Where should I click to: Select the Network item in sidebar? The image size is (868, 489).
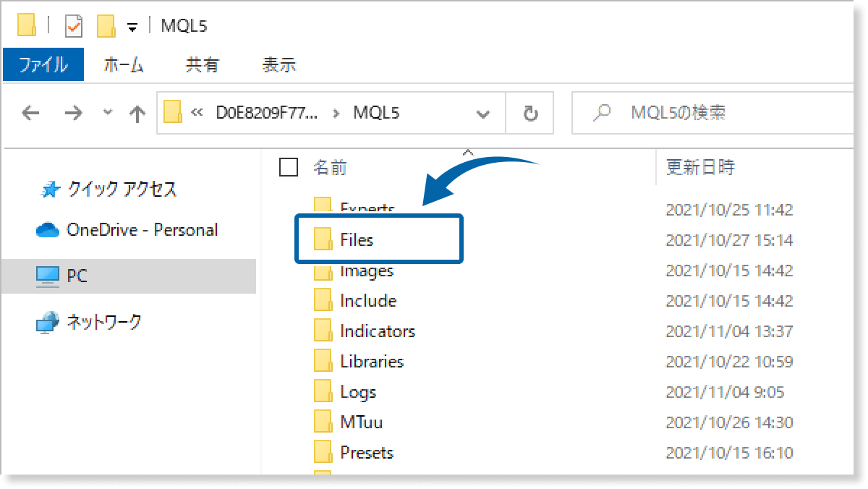(90, 322)
